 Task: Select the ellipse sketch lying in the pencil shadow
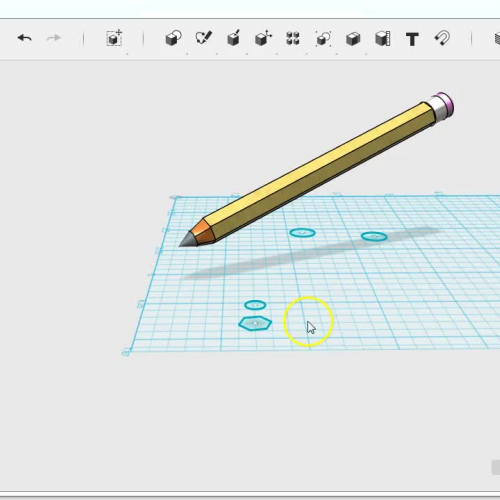(374, 237)
